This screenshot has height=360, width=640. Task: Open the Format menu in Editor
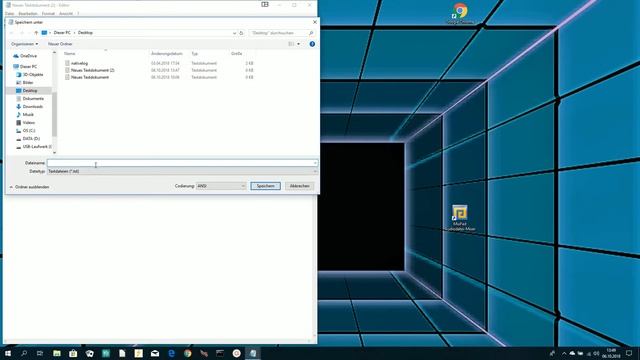48,14
